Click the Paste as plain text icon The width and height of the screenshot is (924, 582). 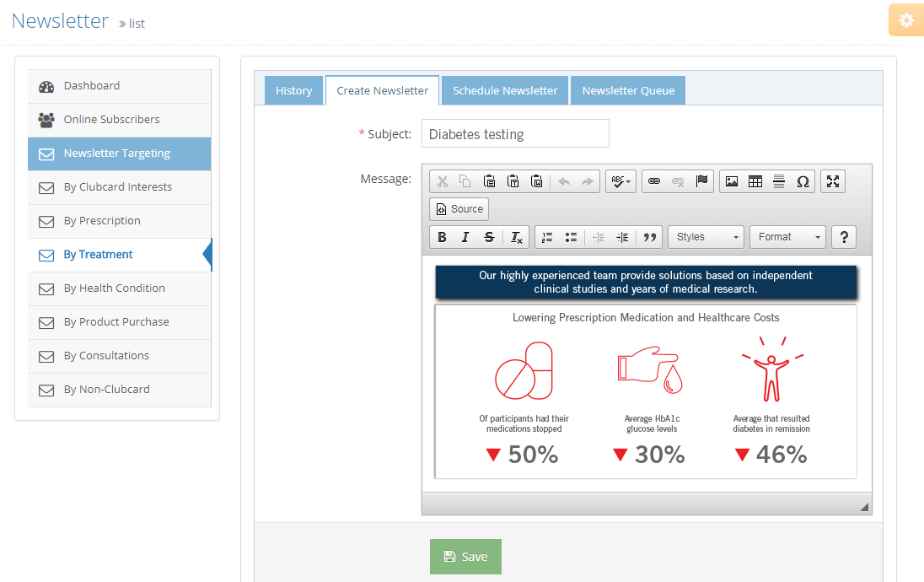click(x=513, y=181)
